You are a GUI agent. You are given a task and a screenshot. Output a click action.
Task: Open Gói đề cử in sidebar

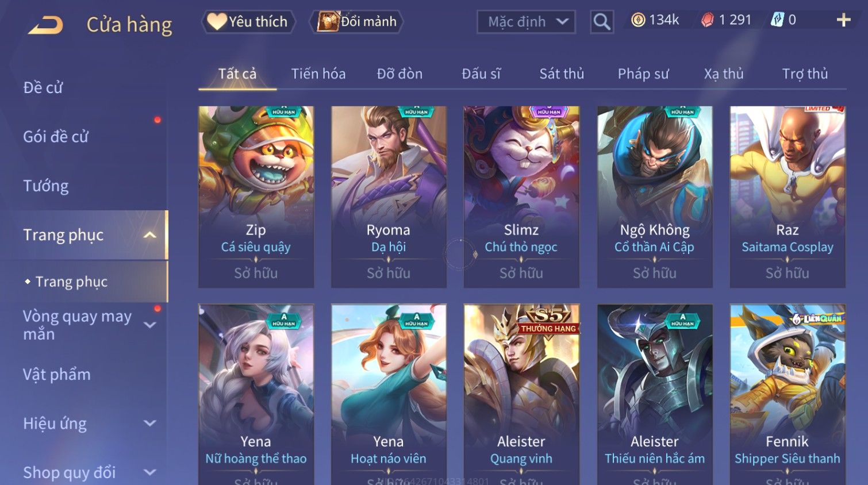[x=56, y=137]
